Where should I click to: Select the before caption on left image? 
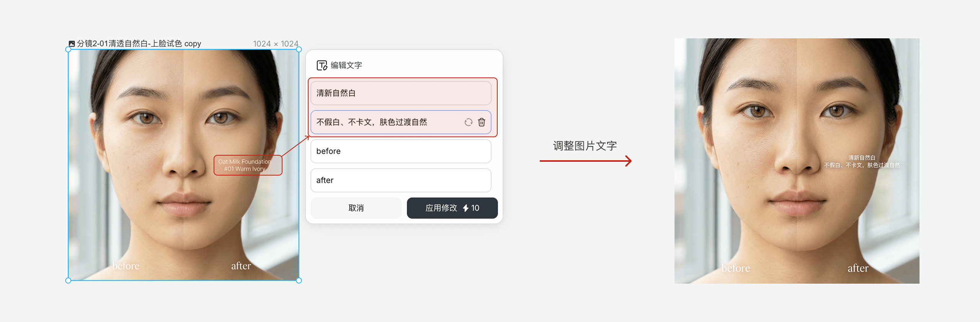pos(126,266)
